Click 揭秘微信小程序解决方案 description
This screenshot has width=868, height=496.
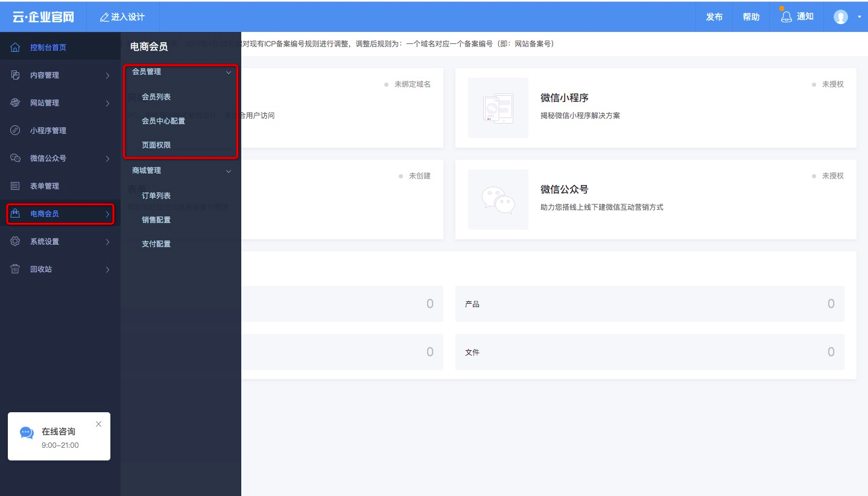point(580,115)
